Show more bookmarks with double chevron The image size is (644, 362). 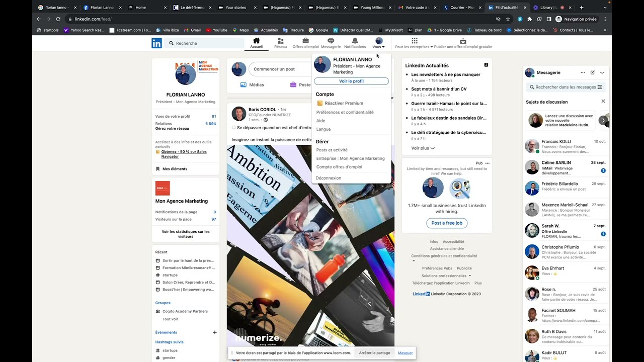(x=605, y=30)
